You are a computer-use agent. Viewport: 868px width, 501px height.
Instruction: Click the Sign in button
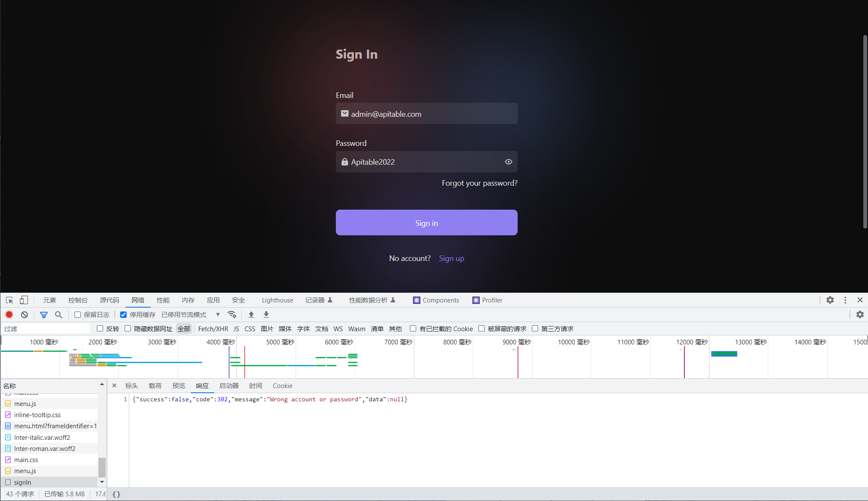click(426, 222)
